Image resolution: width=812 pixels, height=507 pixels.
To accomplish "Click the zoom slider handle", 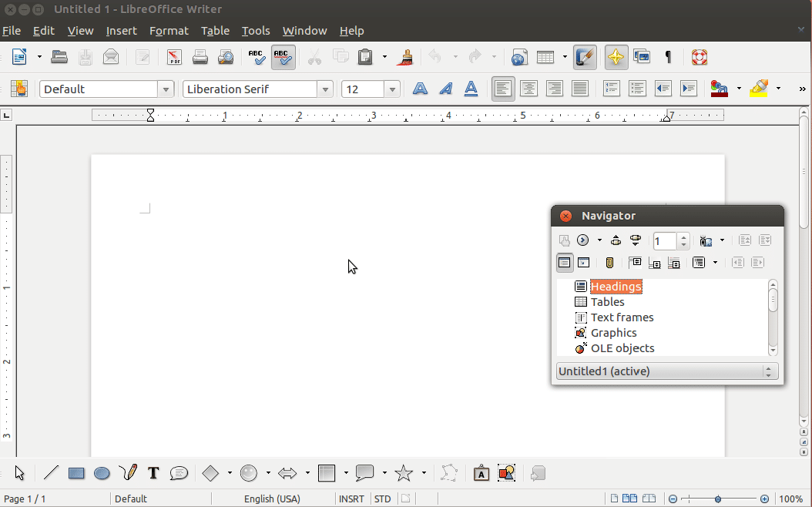I will coord(718,499).
